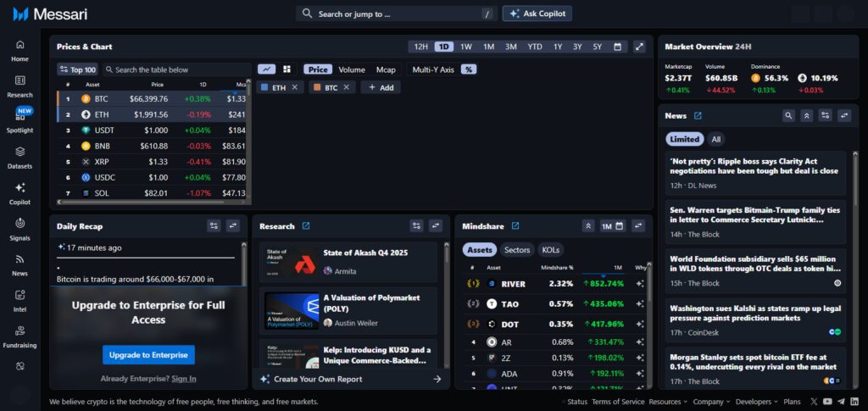Open News in the sidebar

tap(20, 265)
